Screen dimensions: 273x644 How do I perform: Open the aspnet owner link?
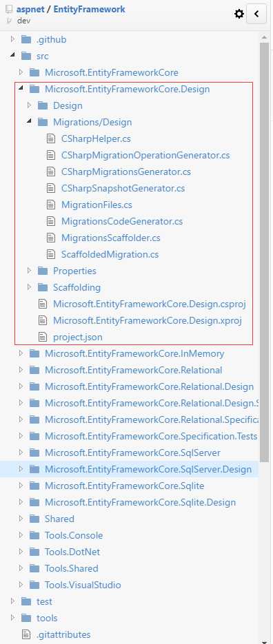30,9
